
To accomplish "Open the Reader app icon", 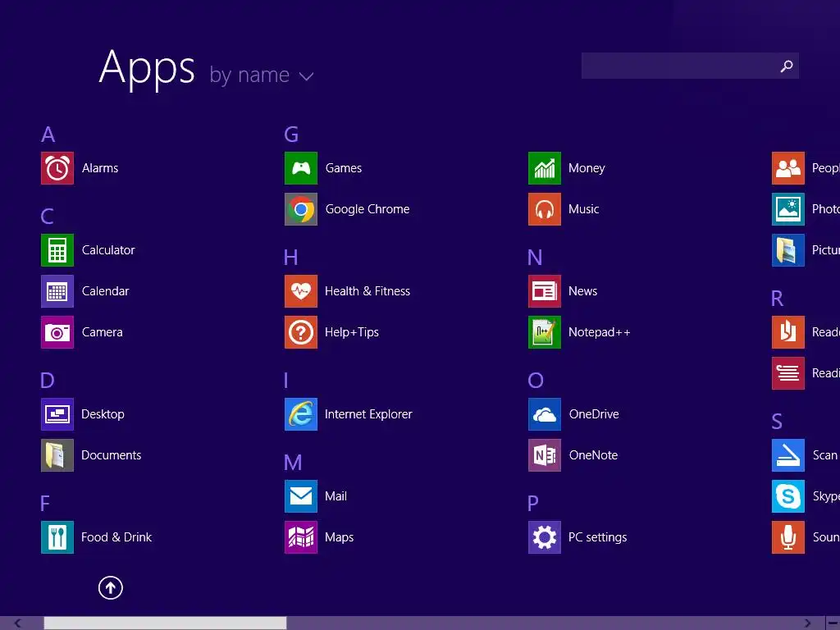I will click(788, 332).
